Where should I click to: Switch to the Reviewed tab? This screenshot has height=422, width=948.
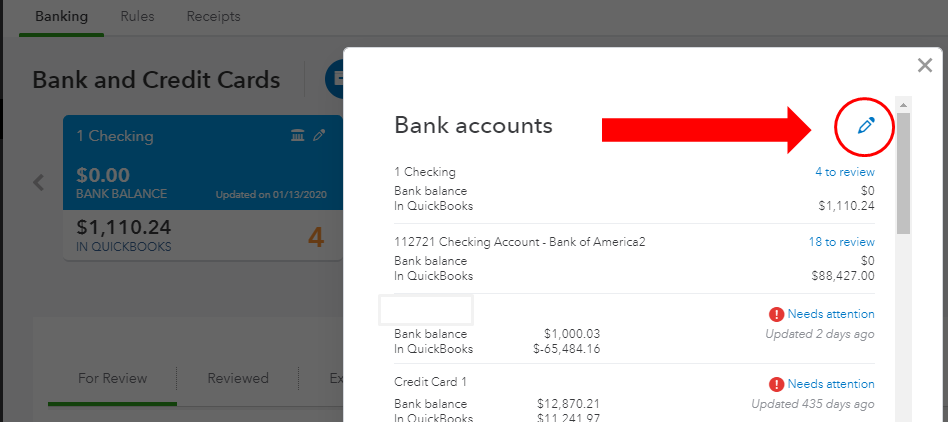(238, 378)
